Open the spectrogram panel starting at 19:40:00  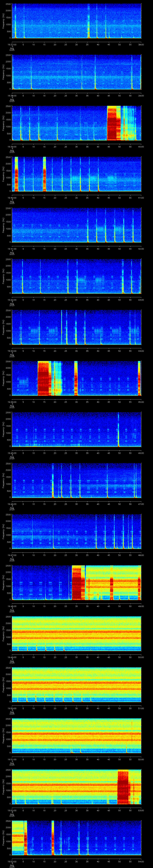(x=76, y=174)
